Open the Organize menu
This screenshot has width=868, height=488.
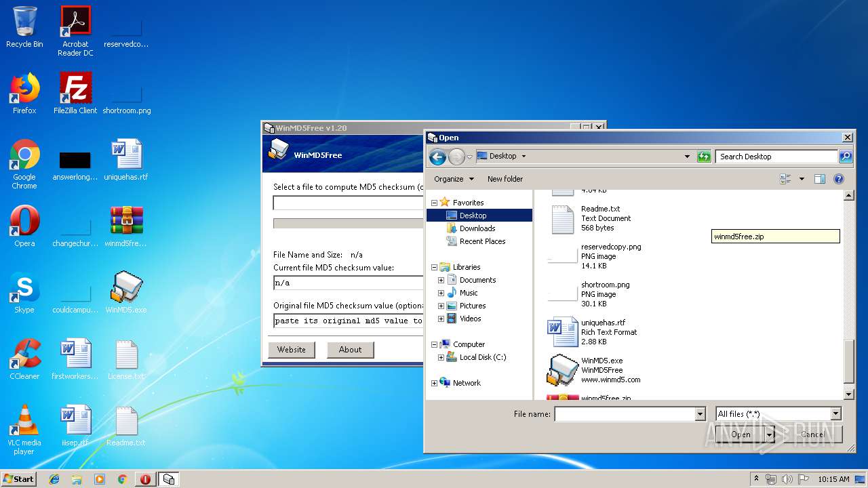tap(454, 179)
